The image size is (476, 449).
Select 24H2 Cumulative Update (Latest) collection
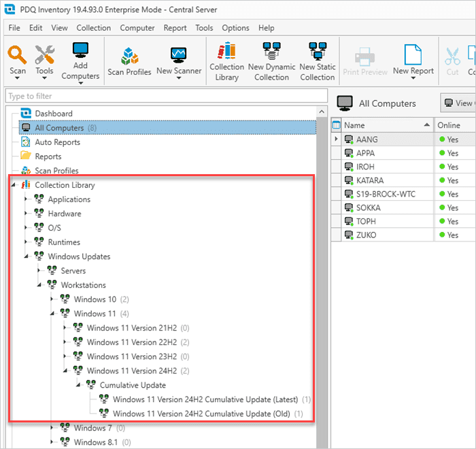(205, 399)
